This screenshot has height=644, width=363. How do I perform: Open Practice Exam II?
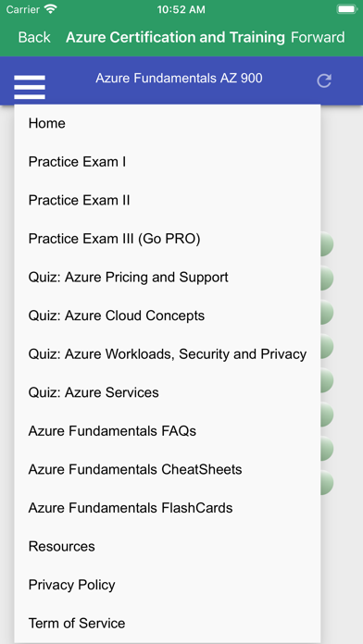(168, 200)
